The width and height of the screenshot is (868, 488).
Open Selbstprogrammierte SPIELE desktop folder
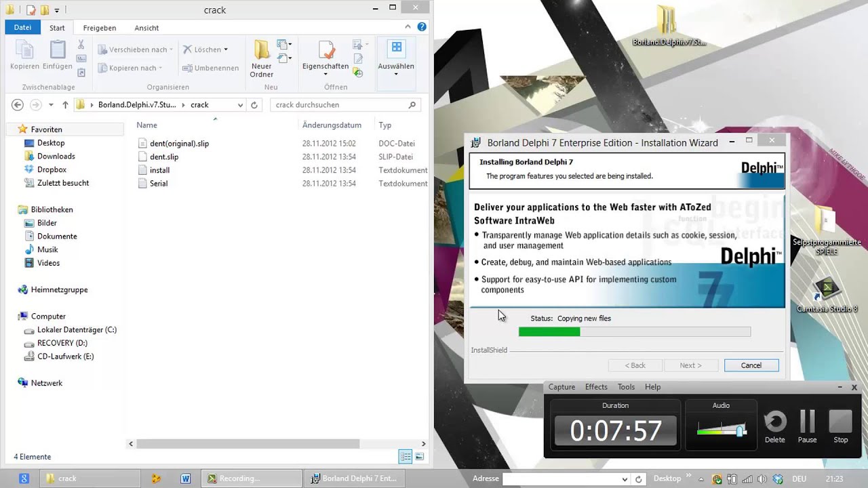tap(827, 230)
